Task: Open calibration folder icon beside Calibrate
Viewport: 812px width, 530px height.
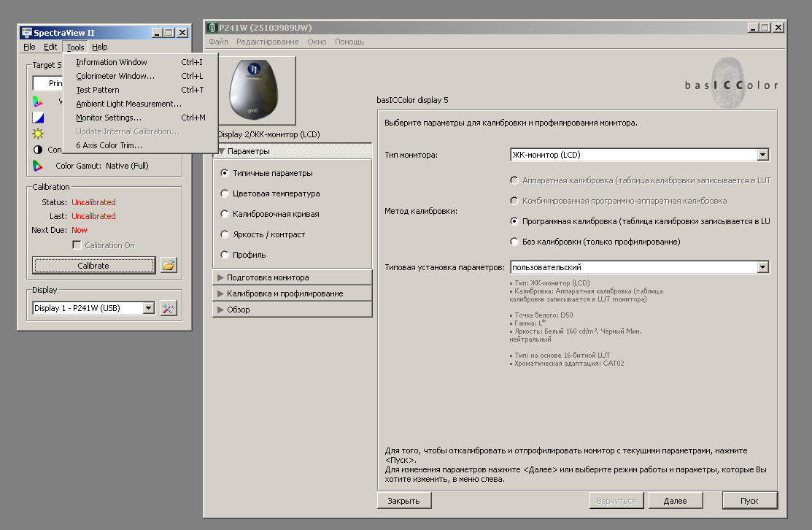Action: pos(169,265)
